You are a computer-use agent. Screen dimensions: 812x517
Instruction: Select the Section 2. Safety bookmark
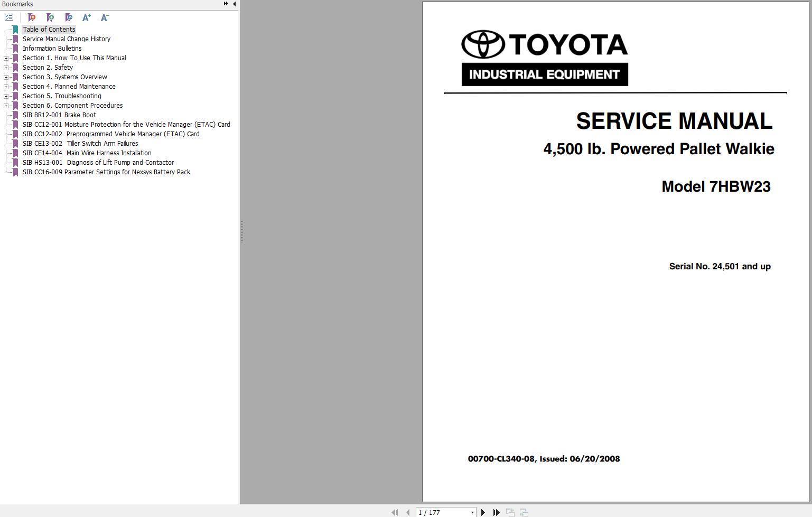[x=48, y=68]
